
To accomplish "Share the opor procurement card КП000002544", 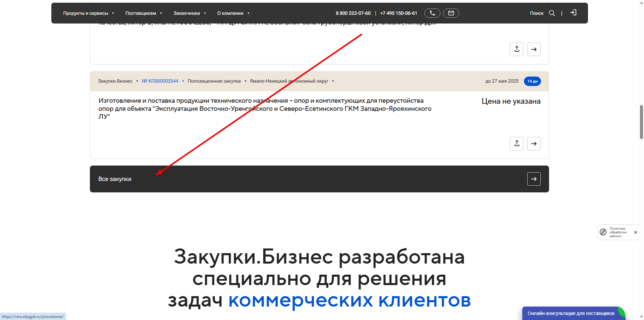I will tap(517, 144).
